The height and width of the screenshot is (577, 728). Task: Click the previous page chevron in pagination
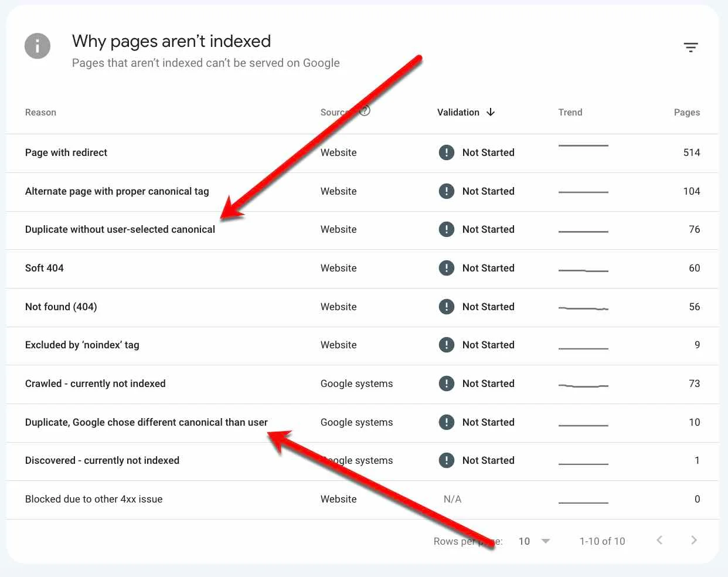point(659,541)
